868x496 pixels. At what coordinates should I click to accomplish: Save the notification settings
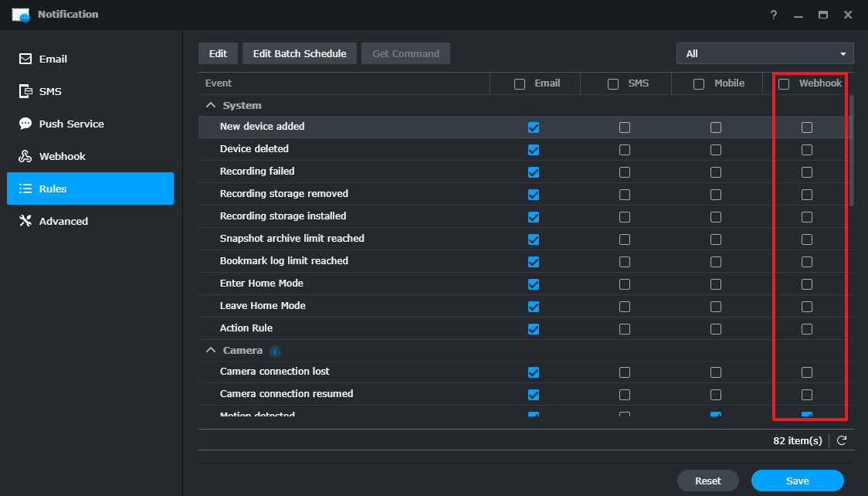tap(796, 481)
